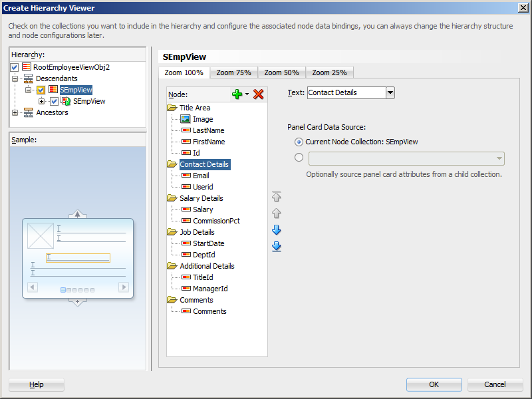The image size is (532, 399).
Task: Click first panel indicator dot in sample
Action: point(63,290)
